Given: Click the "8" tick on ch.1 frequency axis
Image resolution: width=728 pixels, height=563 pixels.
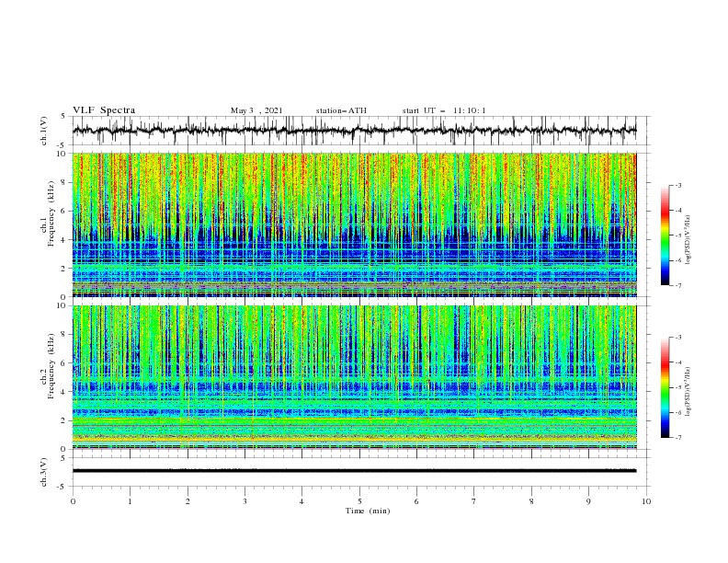Looking at the screenshot, I should pos(63,182).
